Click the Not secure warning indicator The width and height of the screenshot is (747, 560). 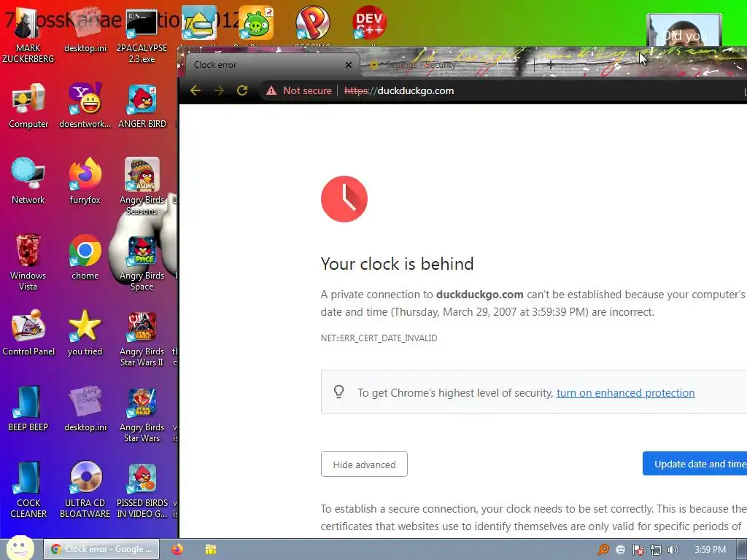click(x=299, y=90)
